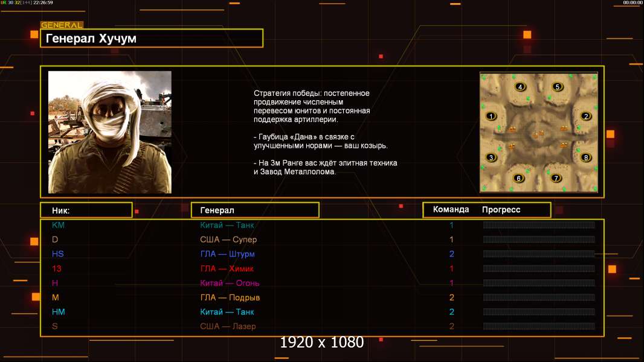644x362 pixels.
Task: Select start position 5 on the map
Action: [x=558, y=86]
